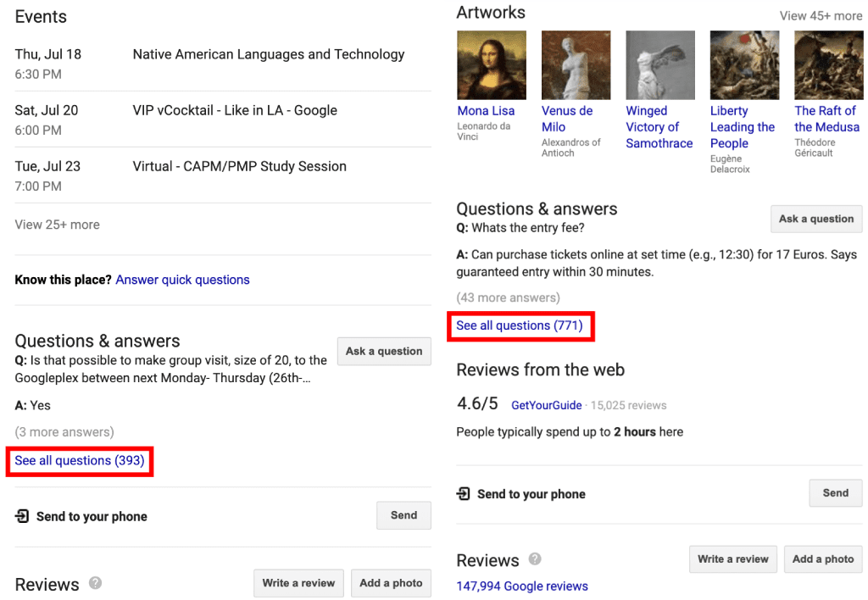The height and width of the screenshot is (600, 868).
Task: Click Answer quick questions link
Action: pos(183,280)
